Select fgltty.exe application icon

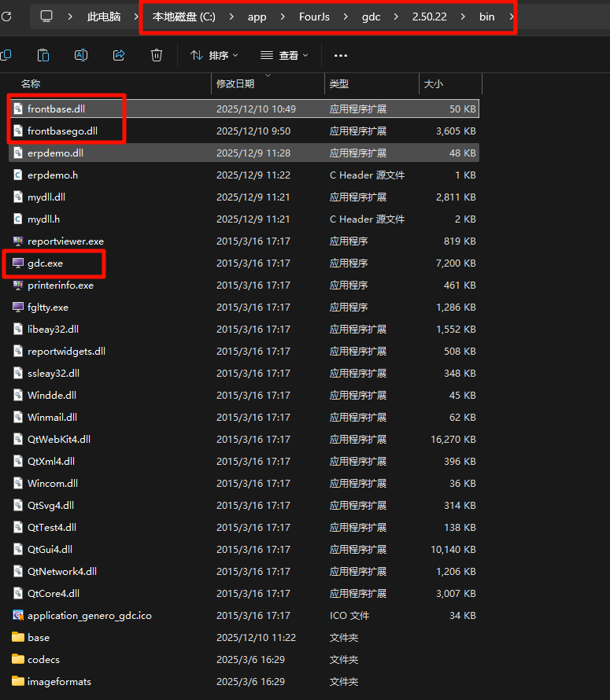(18, 307)
